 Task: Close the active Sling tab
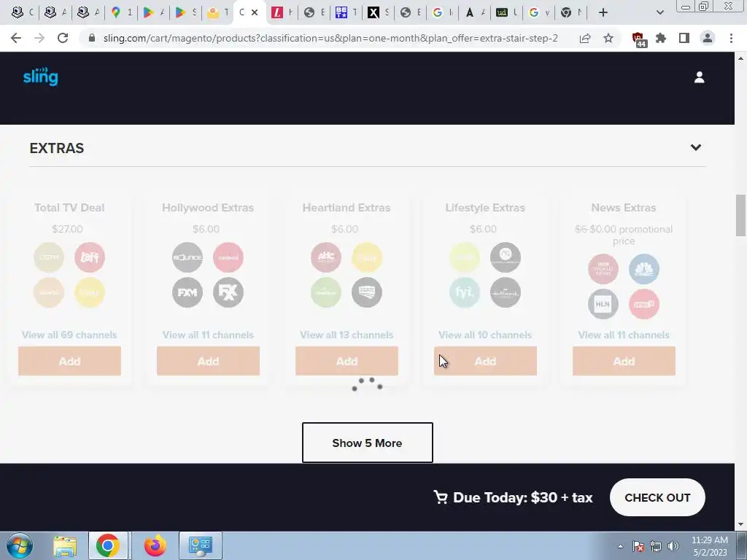[x=255, y=12]
